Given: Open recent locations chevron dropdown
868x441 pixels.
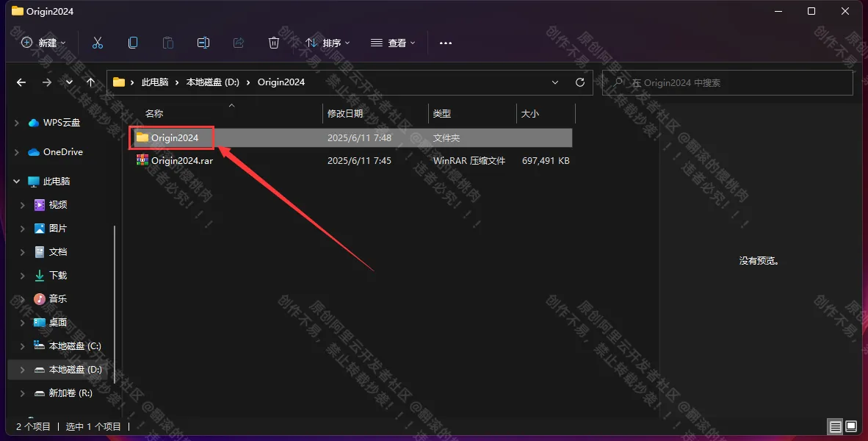Looking at the screenshot, I should point(69,82).
